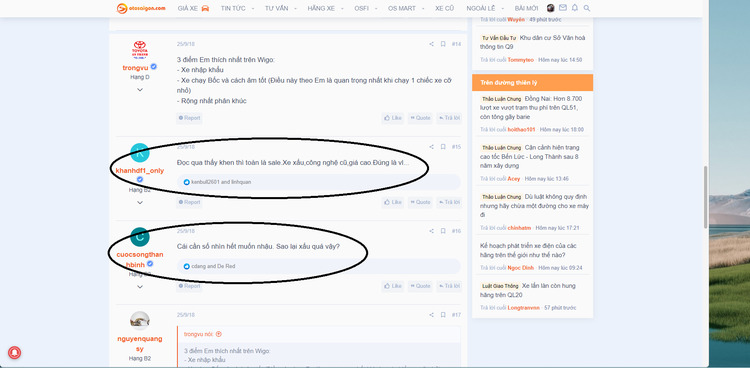Quote khanhdf1_only's post

(x=420, y=202)
